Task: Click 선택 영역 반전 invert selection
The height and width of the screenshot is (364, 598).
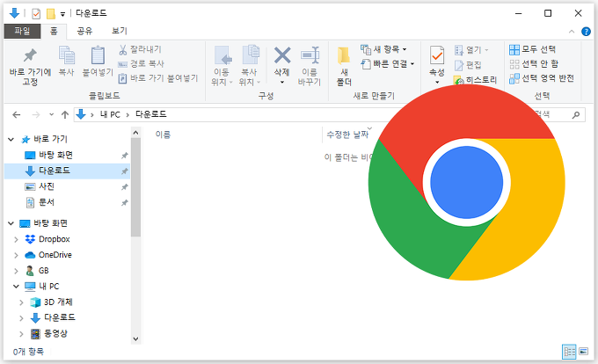Action: click(x=542, y=78)
